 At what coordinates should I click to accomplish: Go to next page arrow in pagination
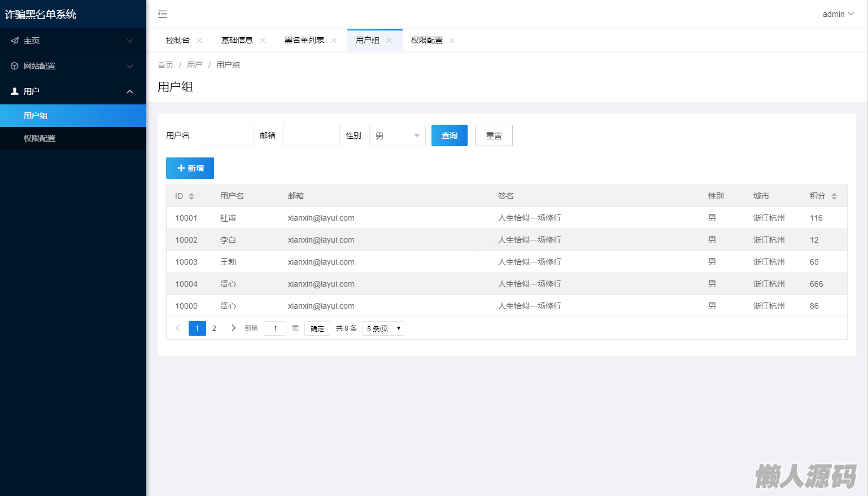click(233, 328)
